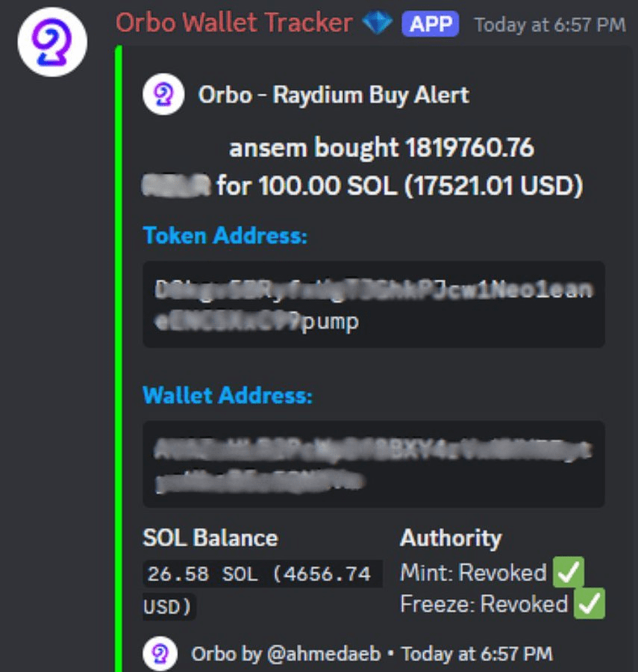The width and height of the screenshot is (638, 672).
Task: Click the message timestamp Today at 6:57 PM
Action: (x=550, y=25)
